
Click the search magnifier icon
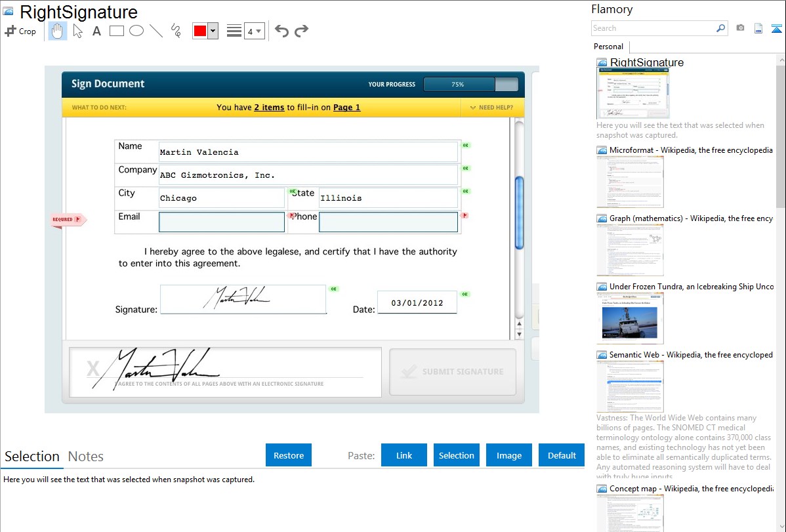click(x=721, y=28)
